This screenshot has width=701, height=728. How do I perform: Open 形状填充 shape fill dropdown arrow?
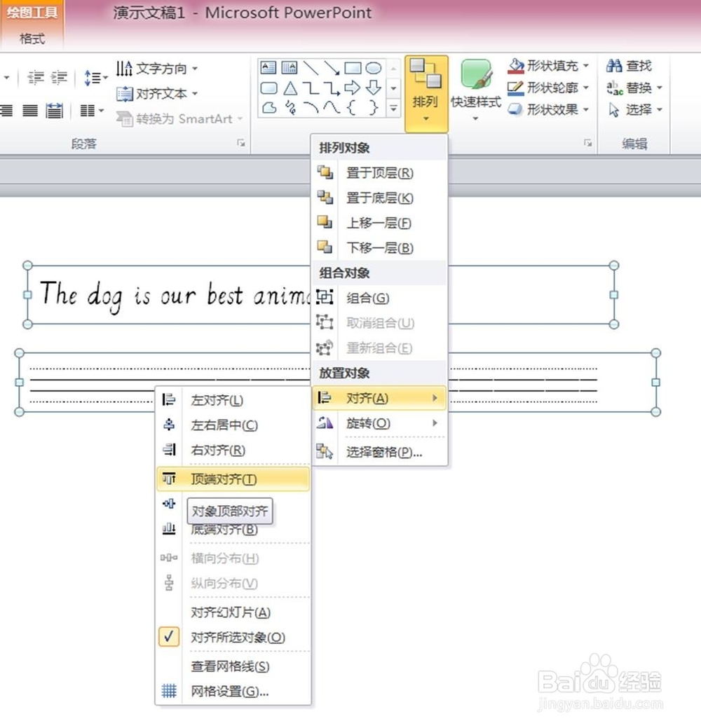[x=586, y=66]
